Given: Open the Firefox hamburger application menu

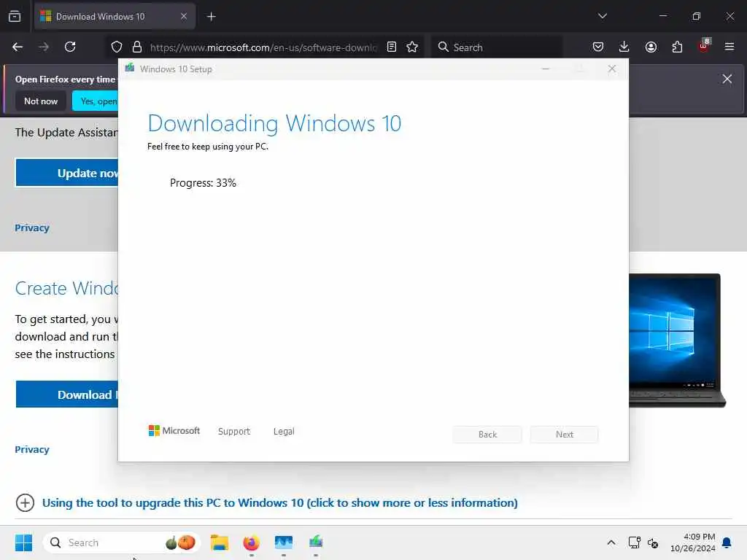Looking at the screenshot, I should point(729,47).
